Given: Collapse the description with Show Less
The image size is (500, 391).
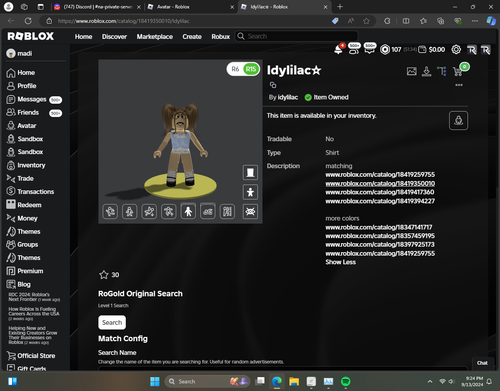Looking at the screenshot, I should click(340, 262).
